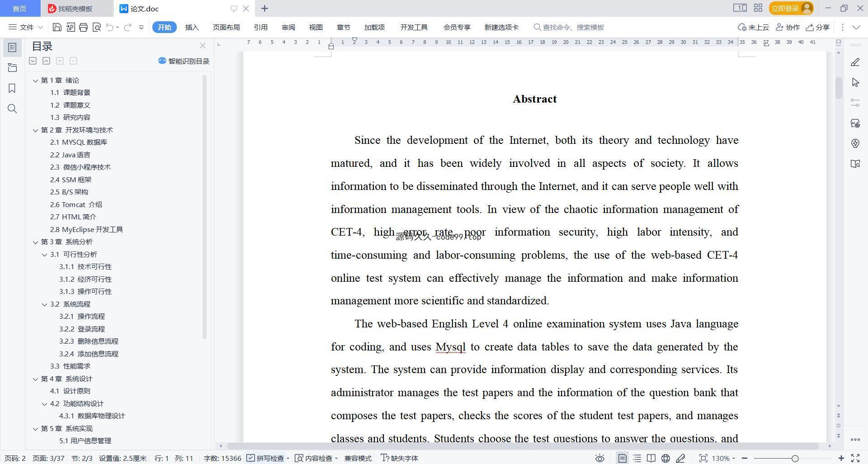Viewport: 868px width, 464px height.
Task: Click the 立即登录 login button
Action: click(791, 8)
